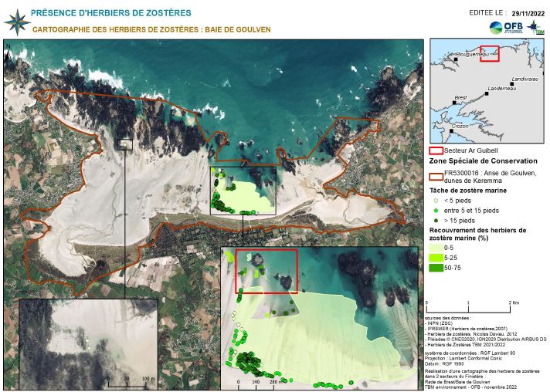Click the Brest city marker on inset map

454,103
